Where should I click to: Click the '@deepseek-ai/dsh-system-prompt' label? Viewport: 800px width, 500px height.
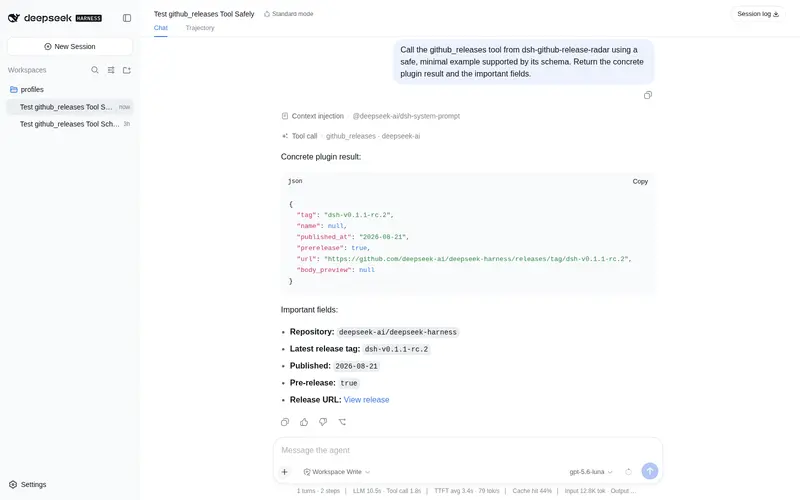point(406,116)
